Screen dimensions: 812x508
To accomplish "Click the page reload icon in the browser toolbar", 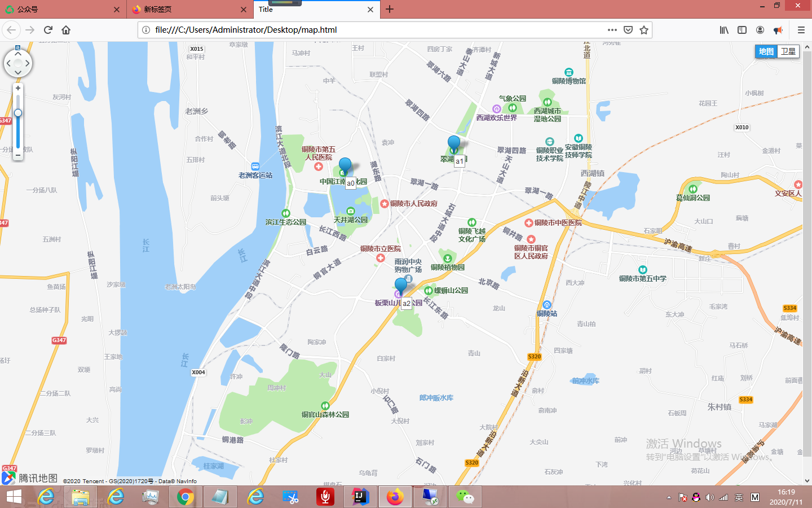I will (47, 30).
